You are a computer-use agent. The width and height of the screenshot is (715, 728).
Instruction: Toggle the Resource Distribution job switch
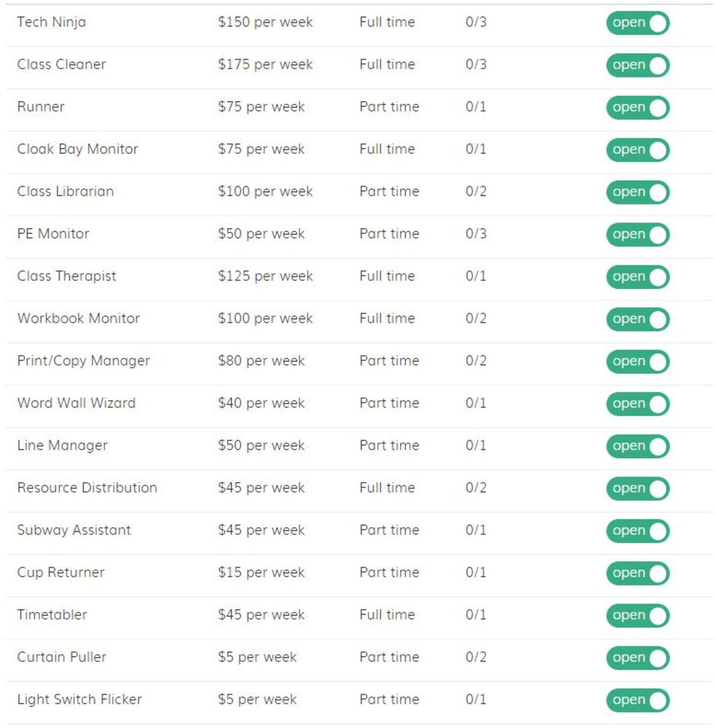(637, 488)
